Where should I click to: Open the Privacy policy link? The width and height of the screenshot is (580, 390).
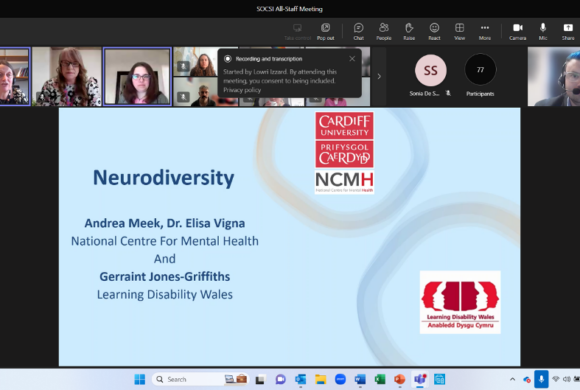coord(242,90)
